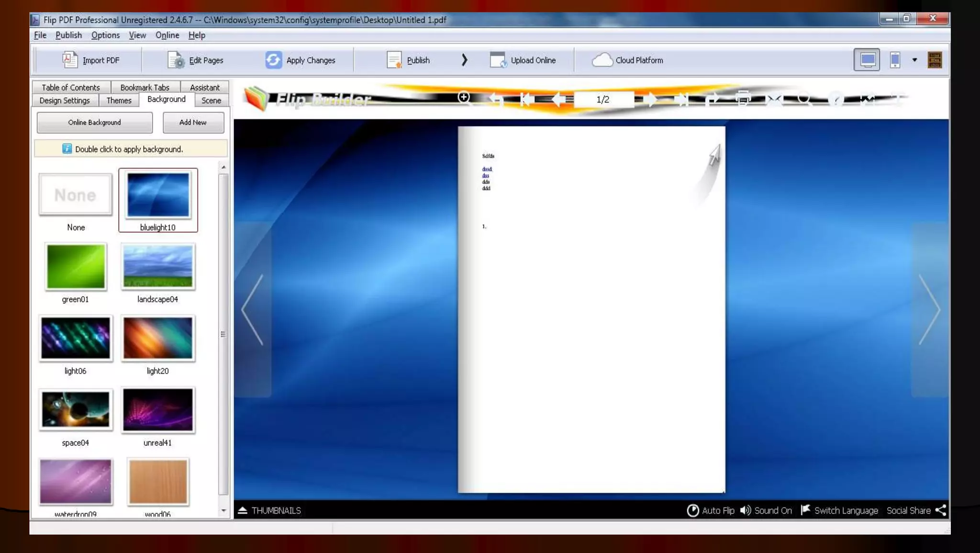Image resolution: width=980 pixels, height=553 pixels.
Task: Click the Import PDF toolbar icon
Action: tap(69, 60)
